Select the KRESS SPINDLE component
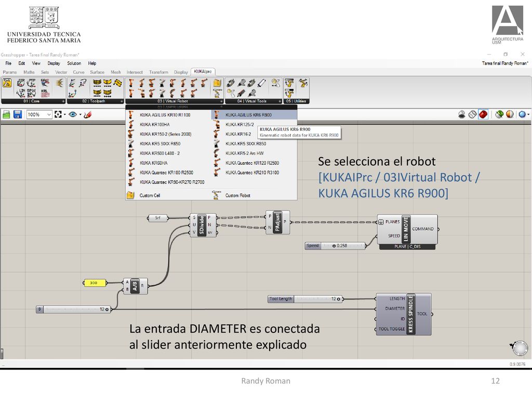This screenshot has height=399, width=532. [x=404, y=314]
